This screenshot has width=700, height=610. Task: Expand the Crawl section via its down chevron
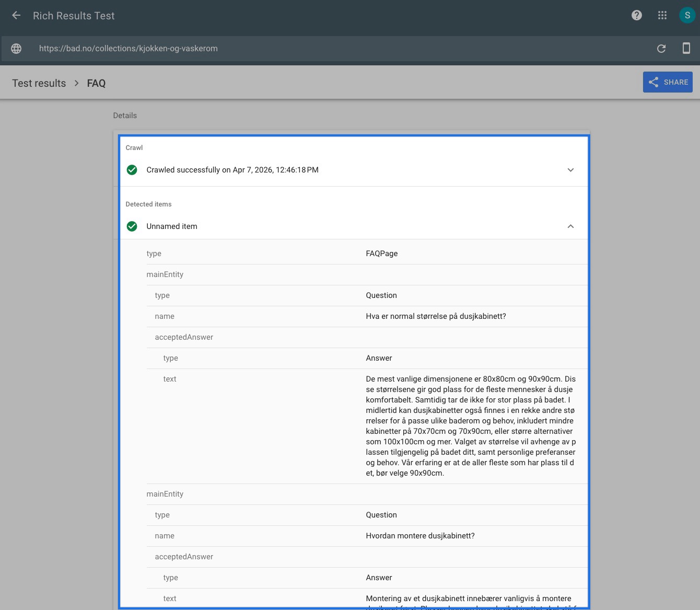point(570,169)
